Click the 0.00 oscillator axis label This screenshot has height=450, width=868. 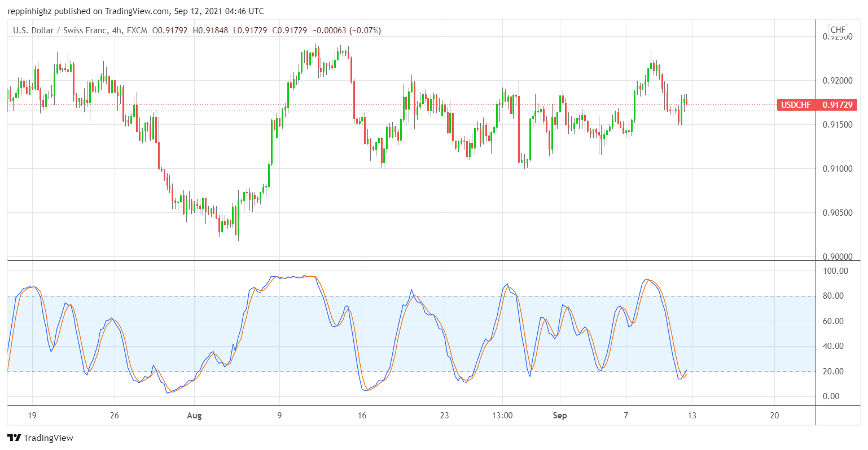(831, 396)
